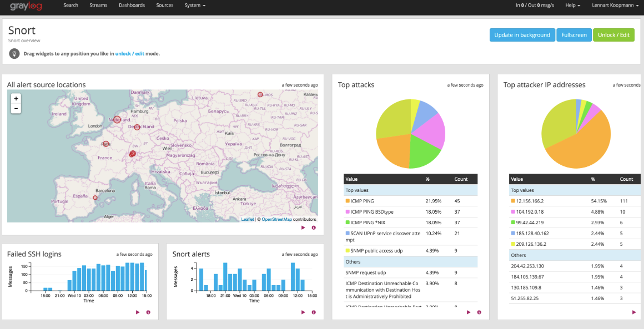Follow the unlock / edit link
The image size is (644, 329).
(129, 54)
